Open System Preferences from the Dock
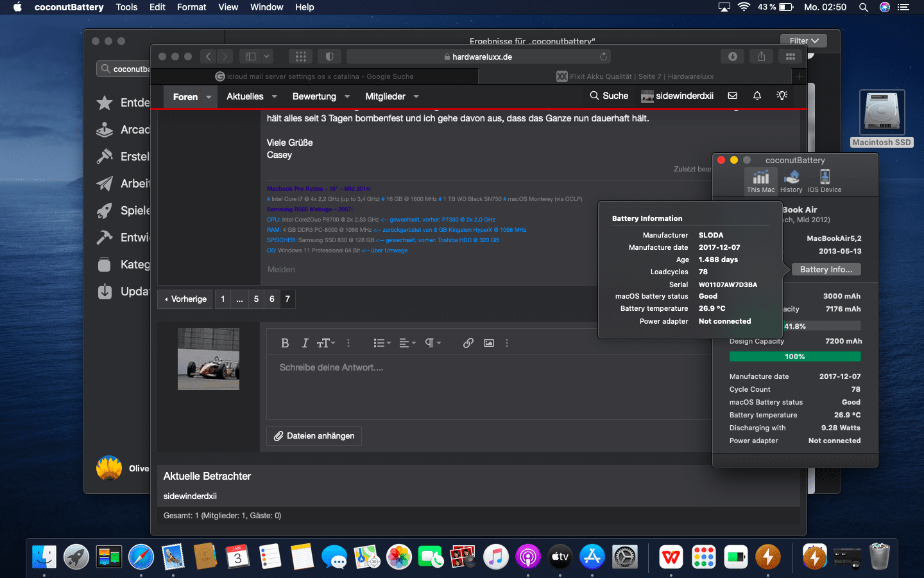 click(624, 557)
